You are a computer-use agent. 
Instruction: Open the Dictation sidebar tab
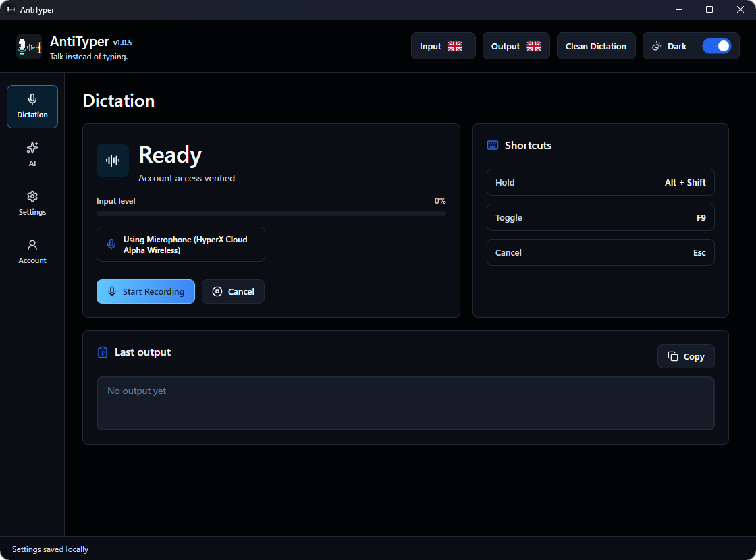[32, 107]
